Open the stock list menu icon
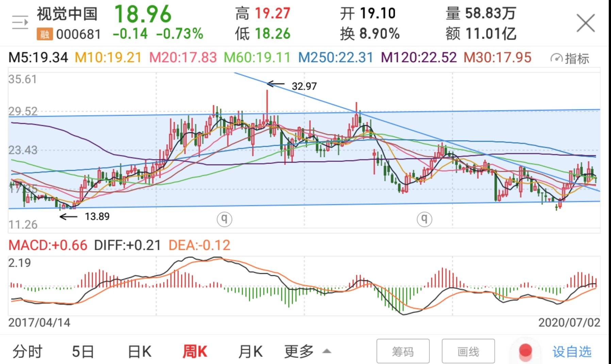611x364 pixels. tap(20, 22)
